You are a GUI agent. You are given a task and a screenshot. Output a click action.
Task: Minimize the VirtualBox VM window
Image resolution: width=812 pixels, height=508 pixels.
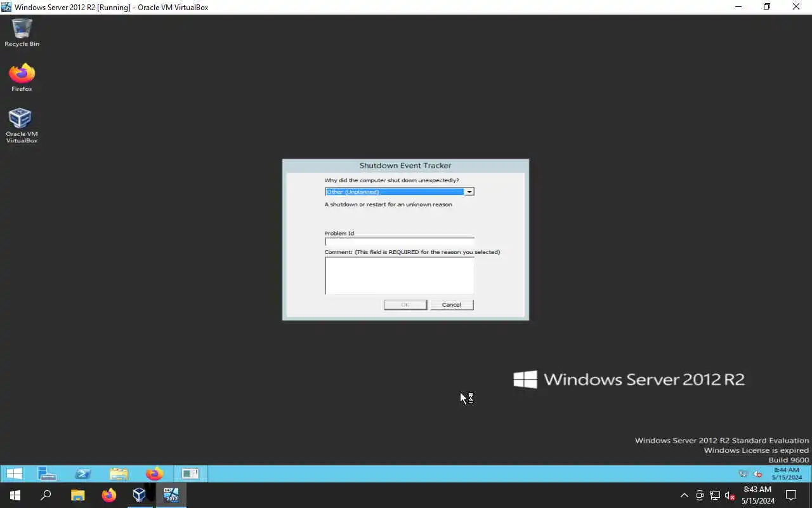point(738,7)
